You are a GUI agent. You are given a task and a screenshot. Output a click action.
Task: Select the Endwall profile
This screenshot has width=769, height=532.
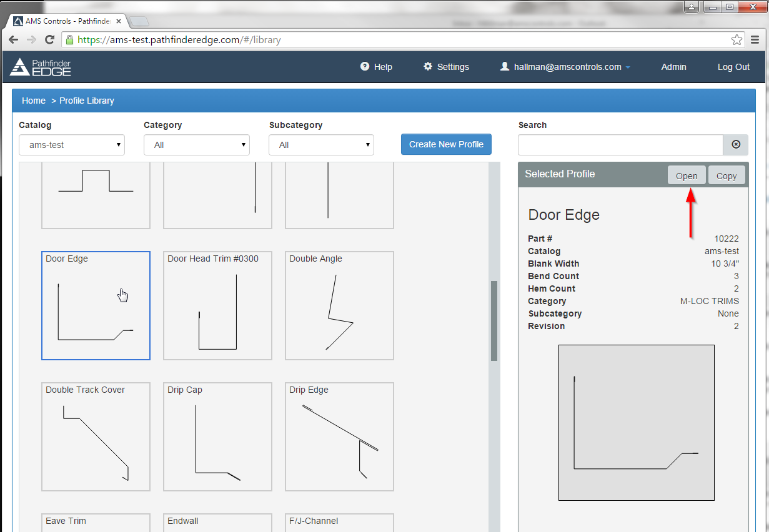coord(217,523)
